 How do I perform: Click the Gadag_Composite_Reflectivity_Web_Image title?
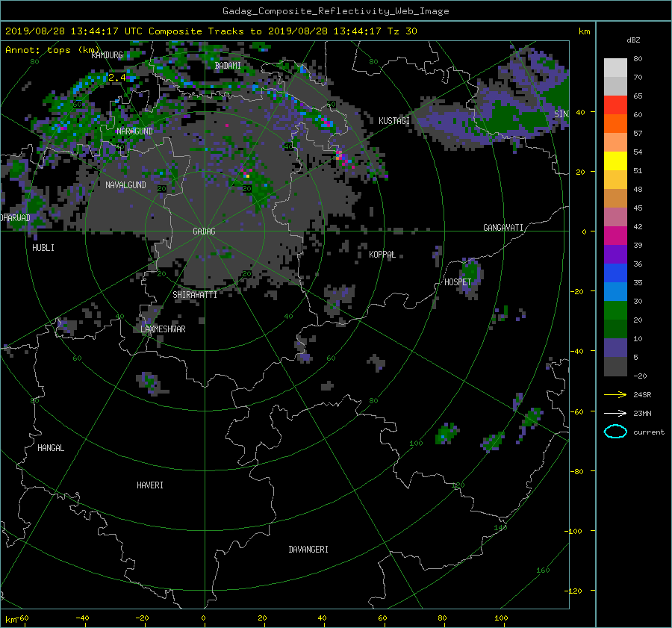tap(335, 11)
